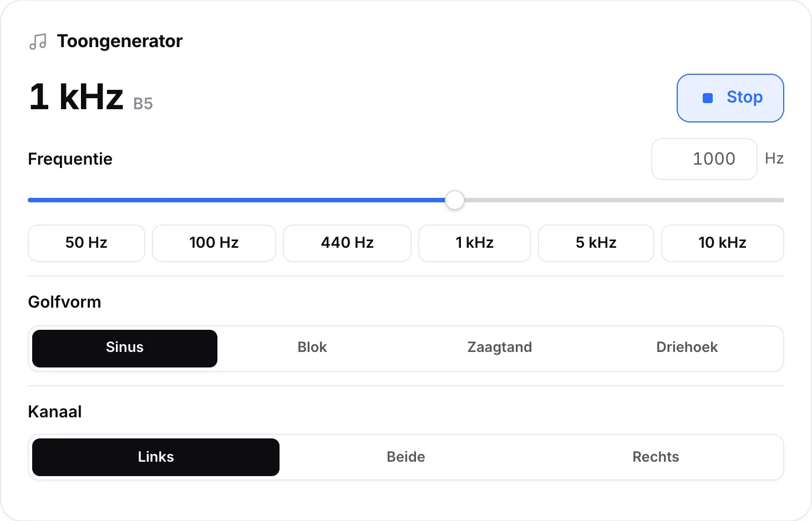This screenshot has height=521, width=812.
Task: Click the gray part of frequency slider track
Action: pyautogui.click(x=624, y=200)
